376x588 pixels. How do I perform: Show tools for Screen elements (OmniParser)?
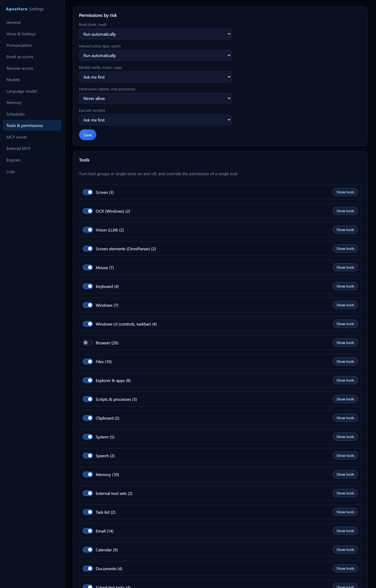(345, 249)
